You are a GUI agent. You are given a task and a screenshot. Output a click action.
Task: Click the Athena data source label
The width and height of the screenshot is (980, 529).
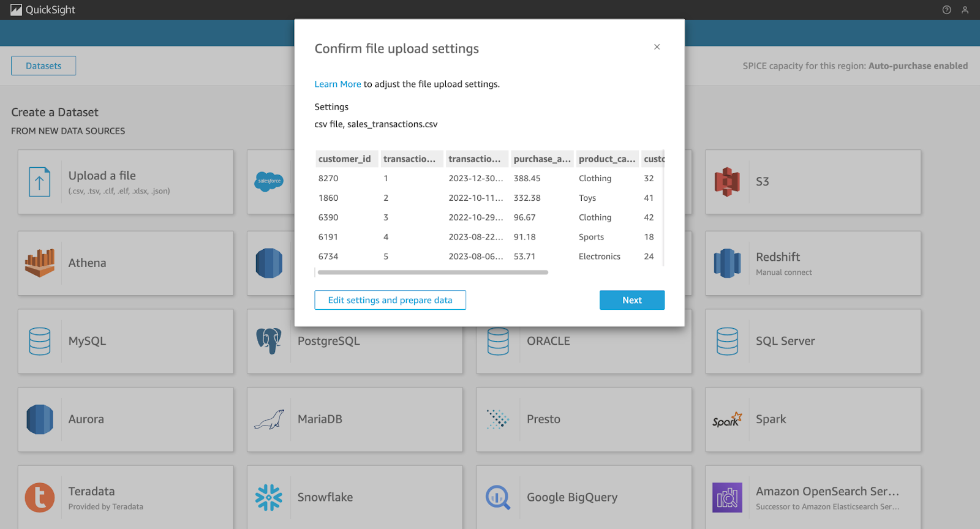87,263
